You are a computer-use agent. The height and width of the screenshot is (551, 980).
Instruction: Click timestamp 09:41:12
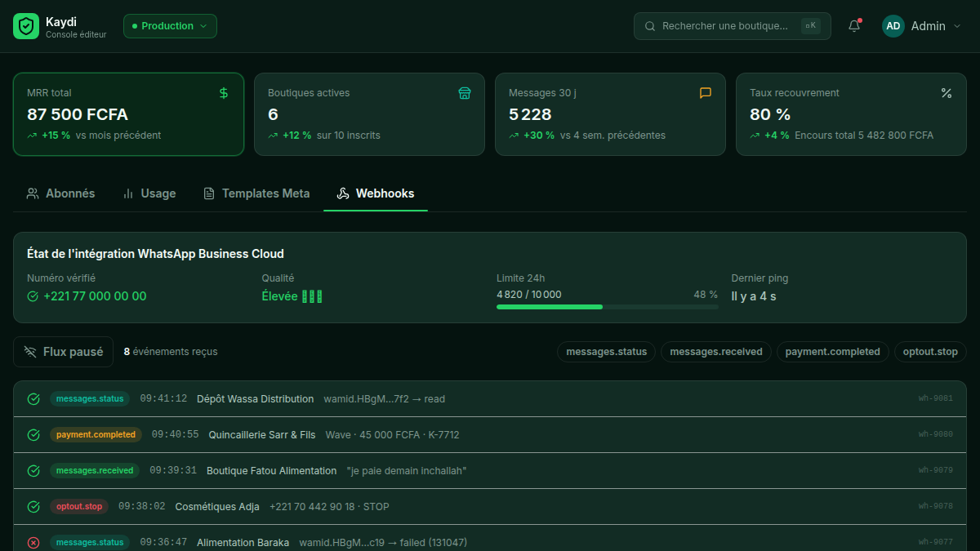tap(163, 399)
